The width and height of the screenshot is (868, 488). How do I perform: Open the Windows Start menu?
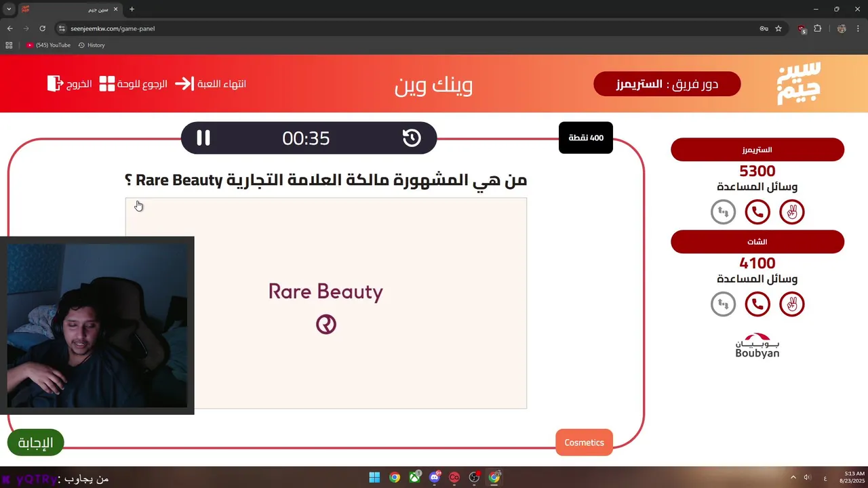(x=374, y=477)
